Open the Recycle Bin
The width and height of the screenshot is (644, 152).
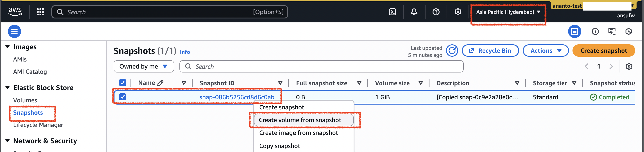490,50
